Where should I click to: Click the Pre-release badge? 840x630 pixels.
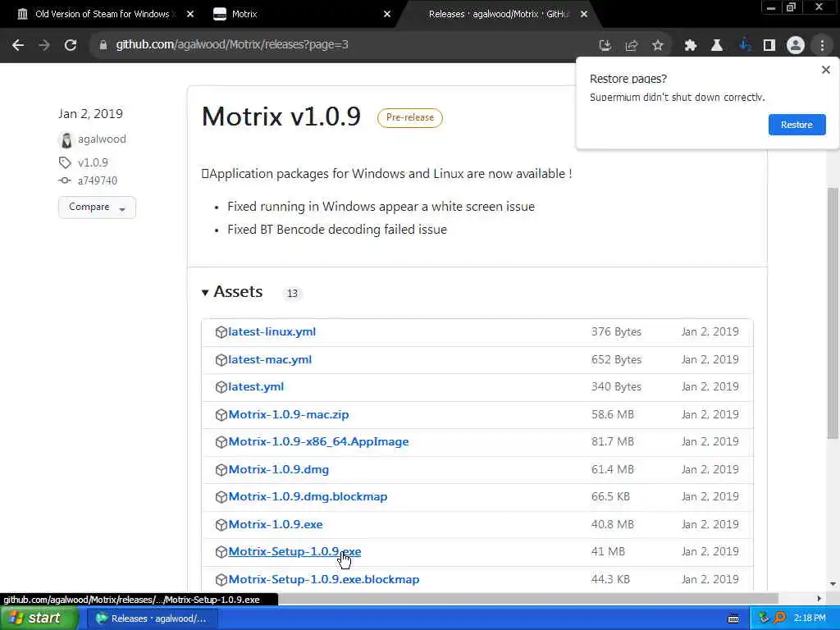click(x=410, y=118)
